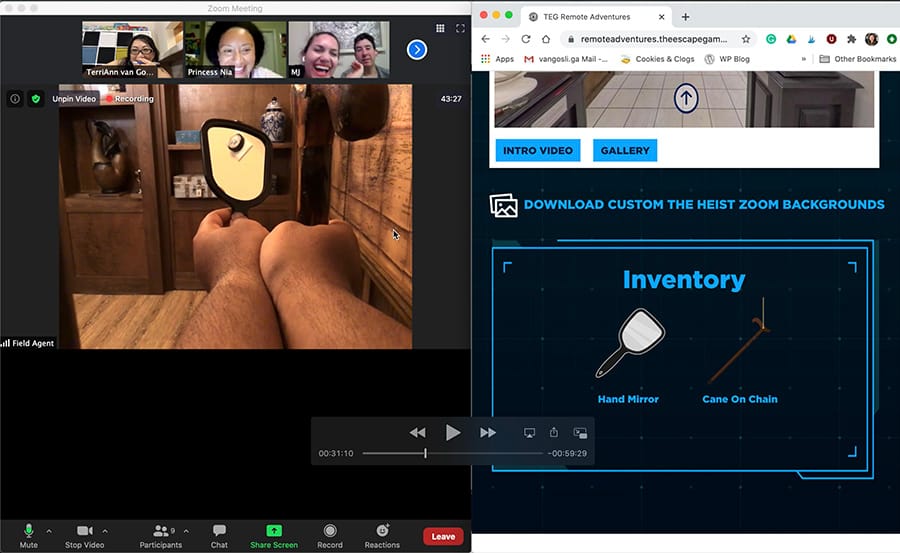Open the Grammarly extension icon
This screenshot has width=900, height=553.
[x=771, y=39]
